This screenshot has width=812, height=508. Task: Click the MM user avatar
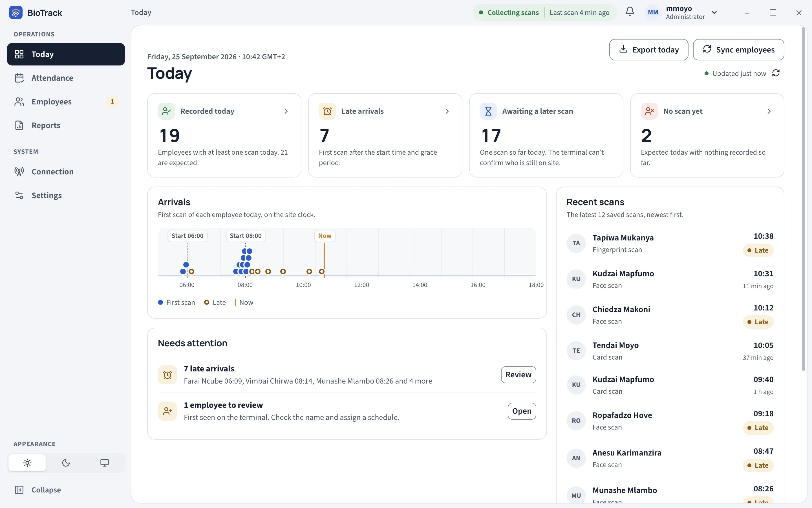pyautogui.click(x=653, y=12)
